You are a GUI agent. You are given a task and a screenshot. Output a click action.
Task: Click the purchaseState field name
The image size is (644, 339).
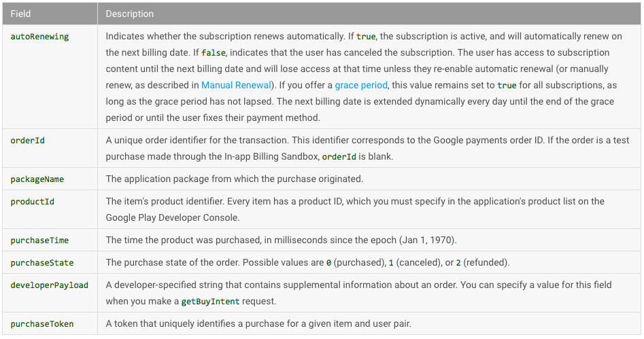(x=42, y=263)
